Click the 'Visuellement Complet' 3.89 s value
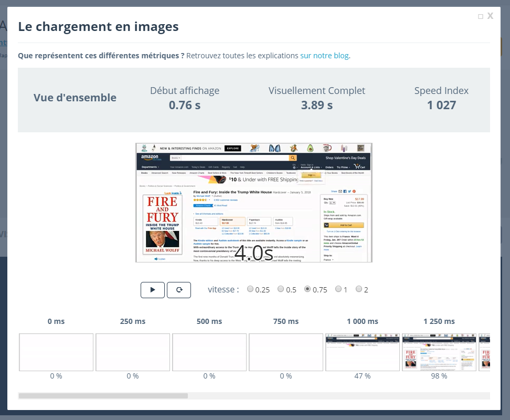 [x=317, y=105]
